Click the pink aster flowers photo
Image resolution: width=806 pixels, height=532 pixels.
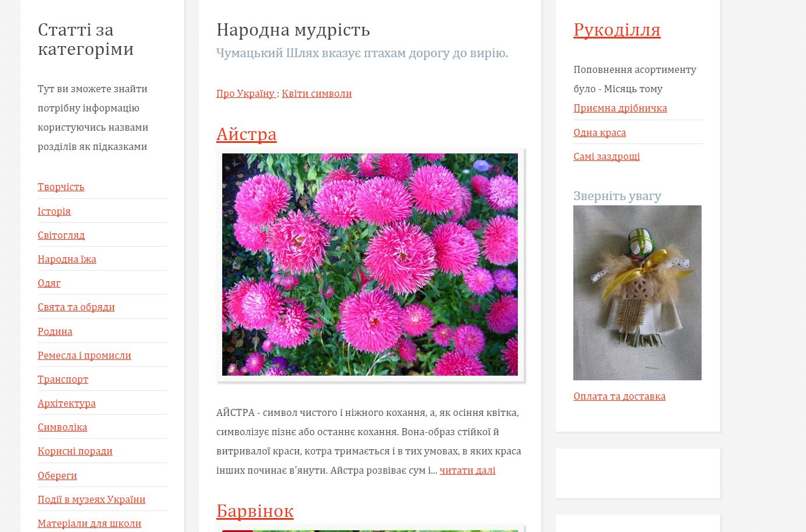(x=370, y=264)
